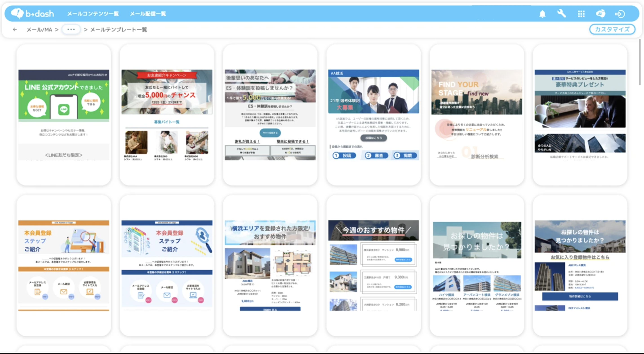Open the メールコンテンツ一覧 menu
The width and height of the screenshot is (644, 354).
(x=93, y=14)
